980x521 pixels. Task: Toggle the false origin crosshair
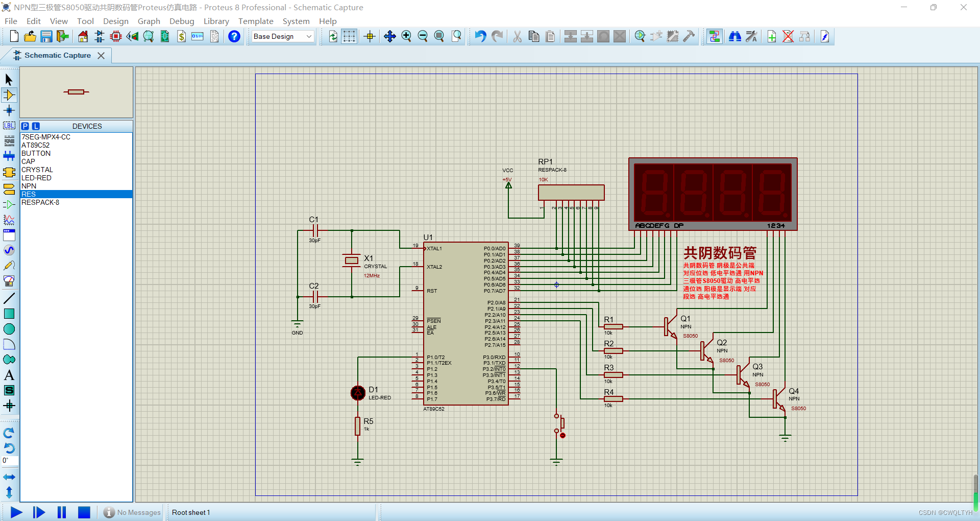(370, 36)
